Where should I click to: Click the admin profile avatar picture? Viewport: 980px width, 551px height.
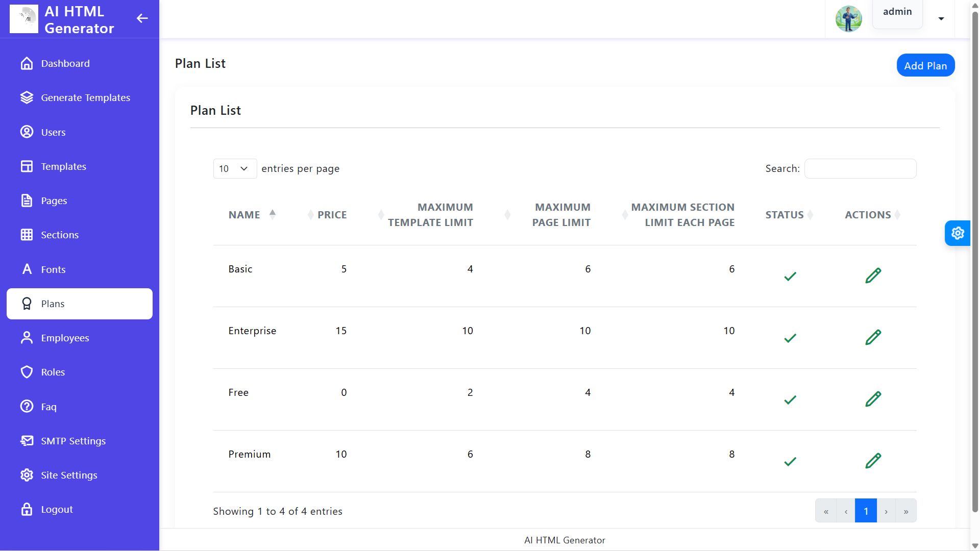[848, 19]
